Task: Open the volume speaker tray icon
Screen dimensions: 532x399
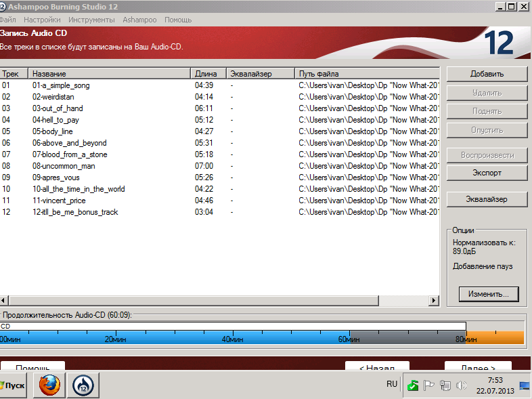Action: point(461,385)
